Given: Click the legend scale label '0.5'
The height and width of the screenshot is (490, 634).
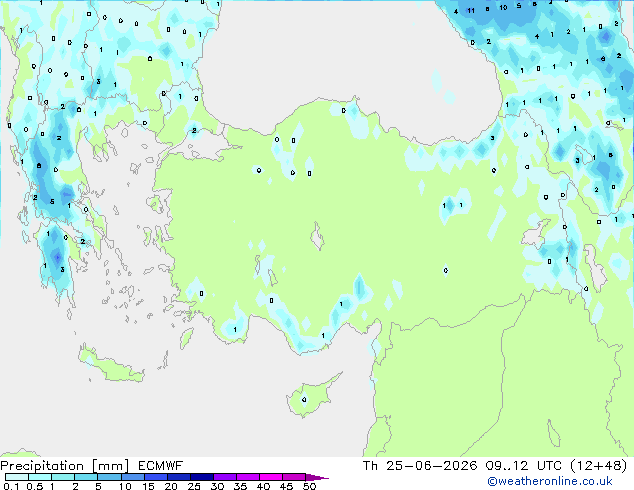Looking at the screenshot, I should pyautogui.click(x=35, y=486).
